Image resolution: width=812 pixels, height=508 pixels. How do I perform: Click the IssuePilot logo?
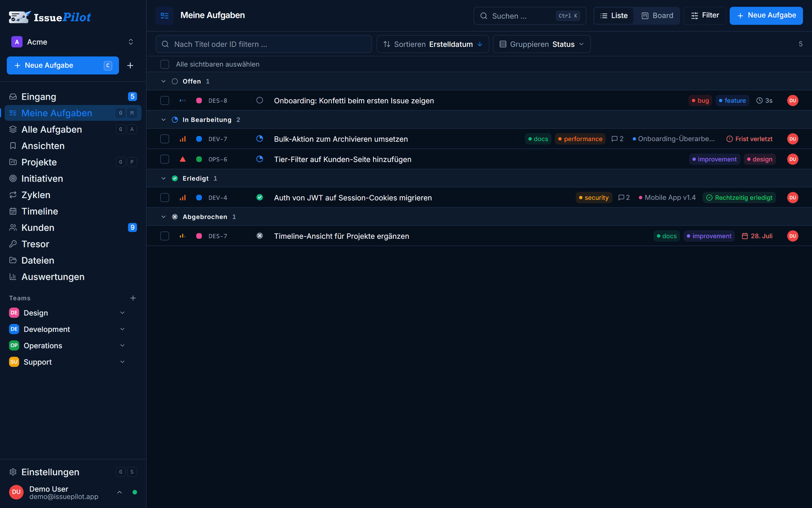(50, 17)
